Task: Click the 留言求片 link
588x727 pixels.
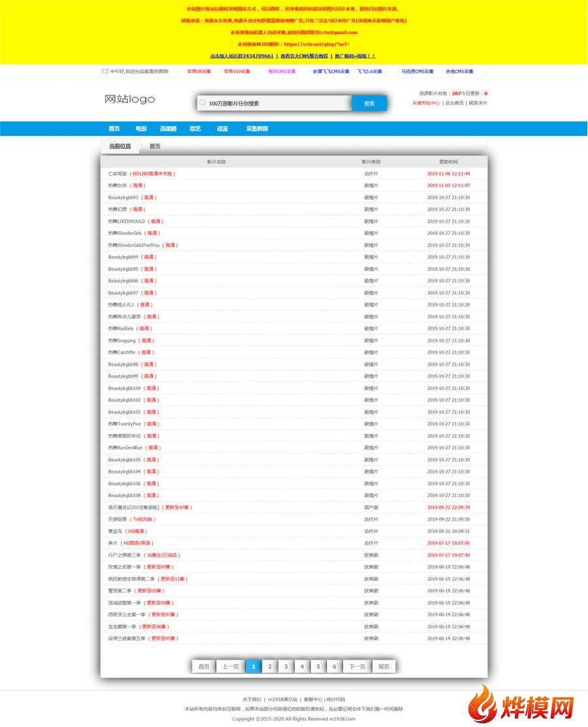Action: click(478, 103)
